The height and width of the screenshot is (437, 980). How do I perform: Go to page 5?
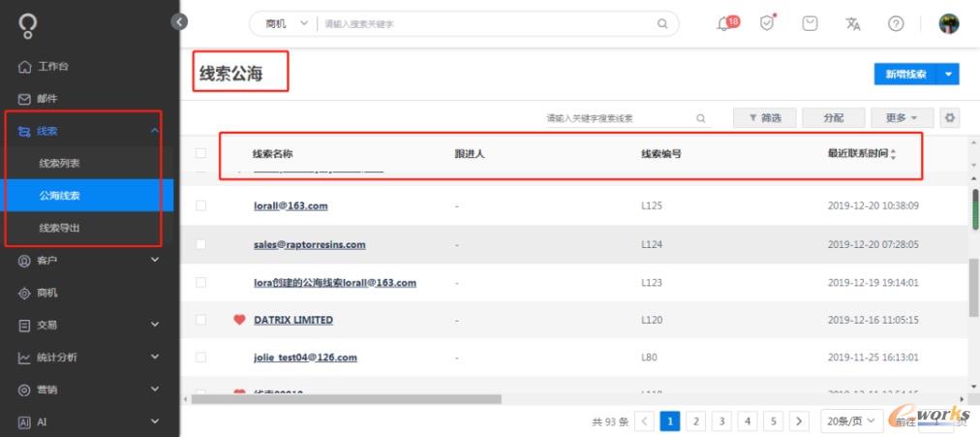pyautogui.click(x=773, y=421)
